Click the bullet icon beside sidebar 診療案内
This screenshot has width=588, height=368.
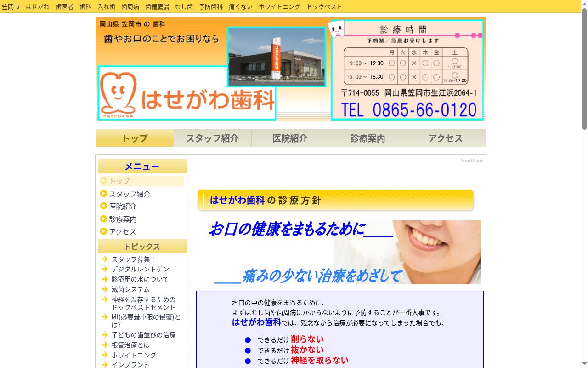pos(104,219)
